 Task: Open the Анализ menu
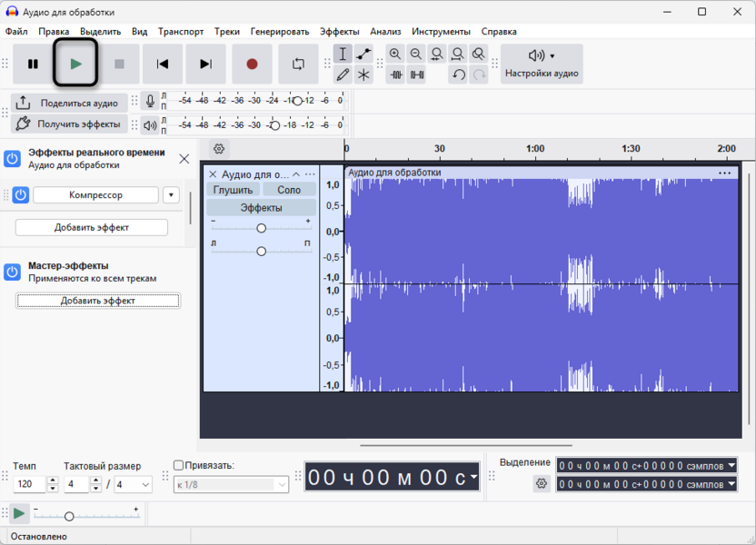click(385, 31)
